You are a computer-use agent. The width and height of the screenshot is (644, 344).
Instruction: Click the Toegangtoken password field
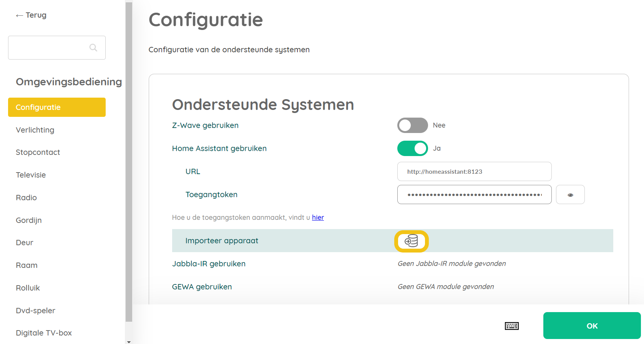[x=474, y=194]
